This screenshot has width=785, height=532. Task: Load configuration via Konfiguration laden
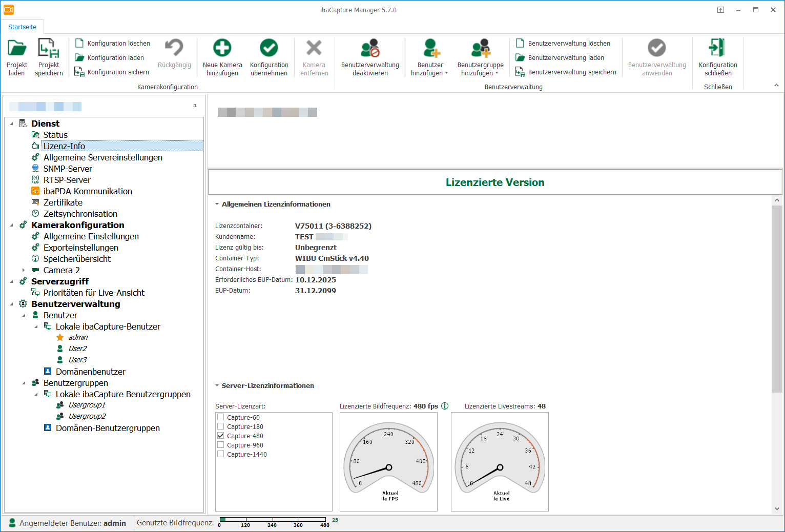click(x=110, y=58)
